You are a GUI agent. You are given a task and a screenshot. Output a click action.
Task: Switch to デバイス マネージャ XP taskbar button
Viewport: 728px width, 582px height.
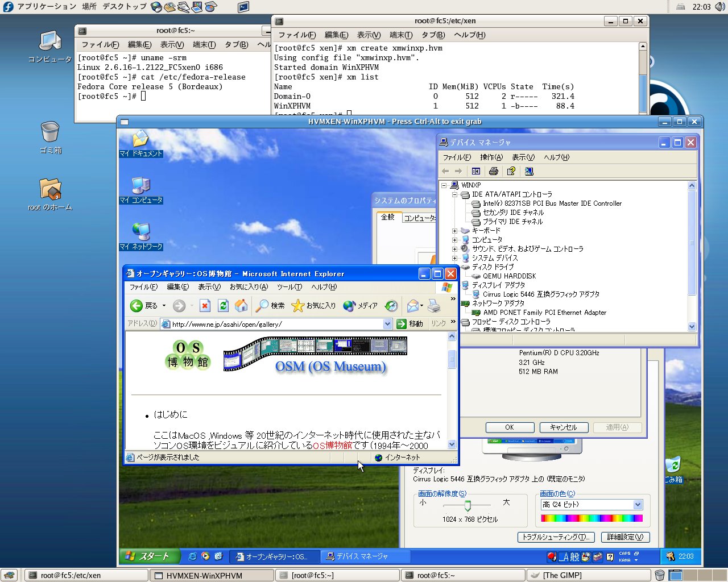[365, 556]
